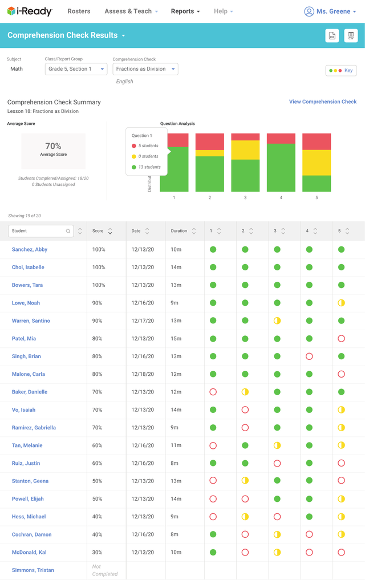Download the report as PDF

coord(332,35)
